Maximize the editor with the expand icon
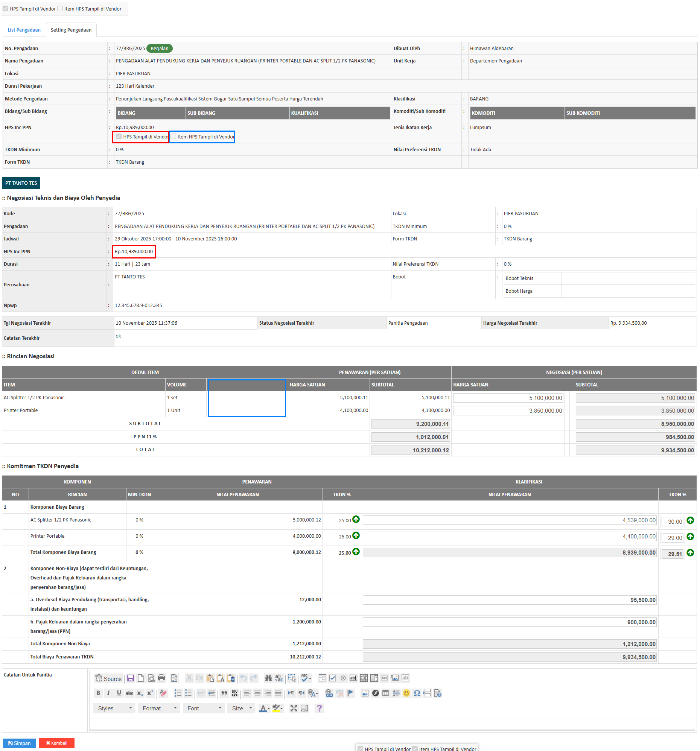Viewport: 700px width, 751px height. tap(294, 708)
